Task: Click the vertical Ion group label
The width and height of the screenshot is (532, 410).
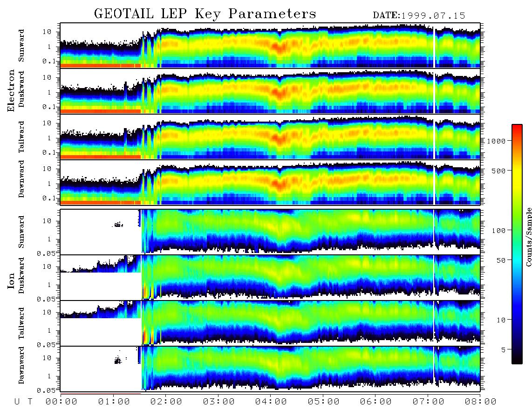Action: click(11, 281)
